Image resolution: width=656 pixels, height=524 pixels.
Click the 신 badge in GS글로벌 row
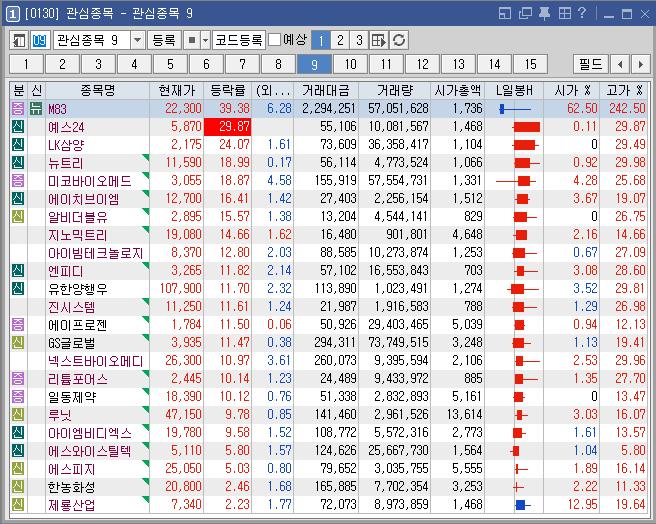[18, 343]
